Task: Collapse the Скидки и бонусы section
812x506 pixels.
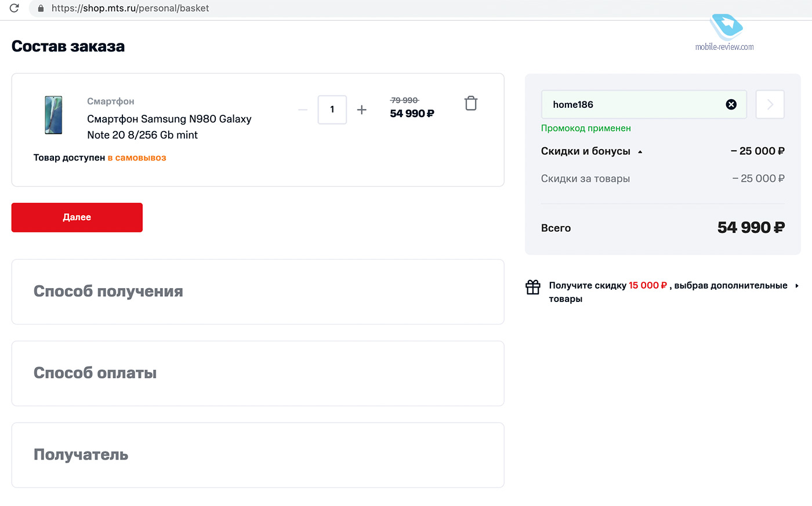Action: pos(640,152)
